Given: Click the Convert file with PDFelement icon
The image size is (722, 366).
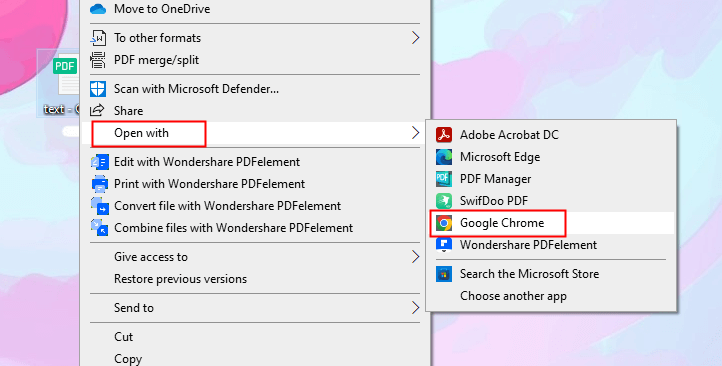Looking at the screenshot, I should tap(99, 206).
